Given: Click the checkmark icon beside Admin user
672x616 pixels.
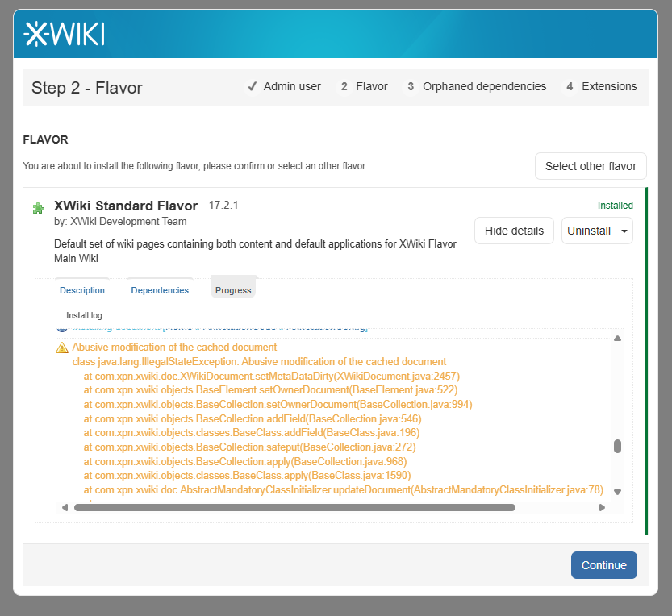Looking at the screenshot, I should pos(252,86).
